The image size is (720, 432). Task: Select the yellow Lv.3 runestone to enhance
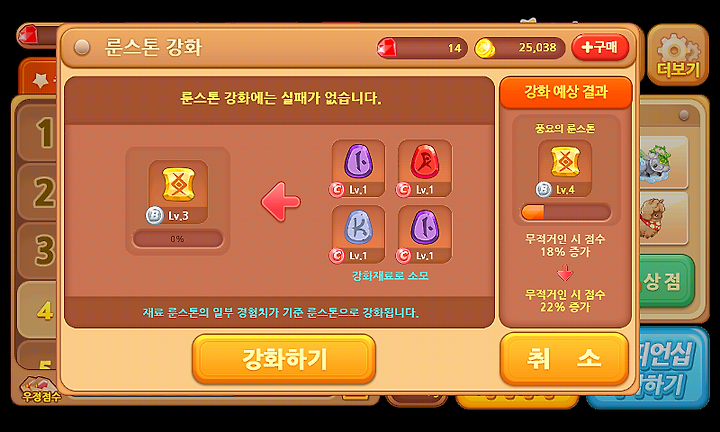tap(178, 192)
